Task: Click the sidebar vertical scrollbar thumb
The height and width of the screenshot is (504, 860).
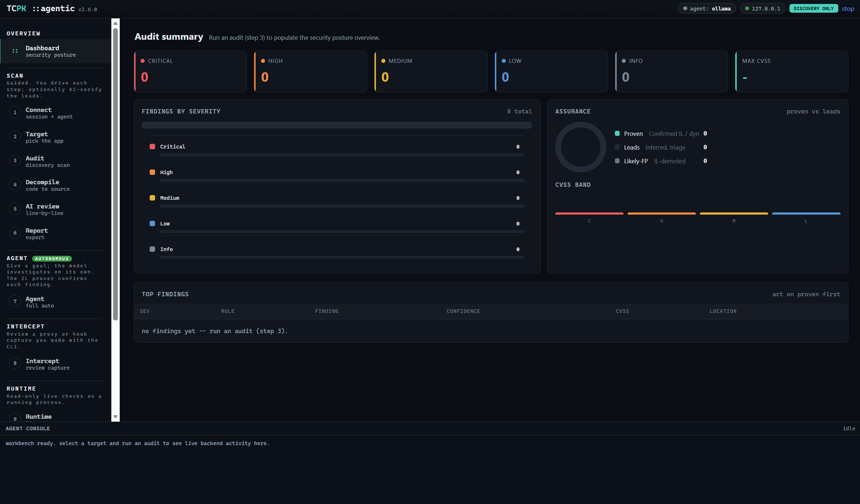Action: point(115,174)
